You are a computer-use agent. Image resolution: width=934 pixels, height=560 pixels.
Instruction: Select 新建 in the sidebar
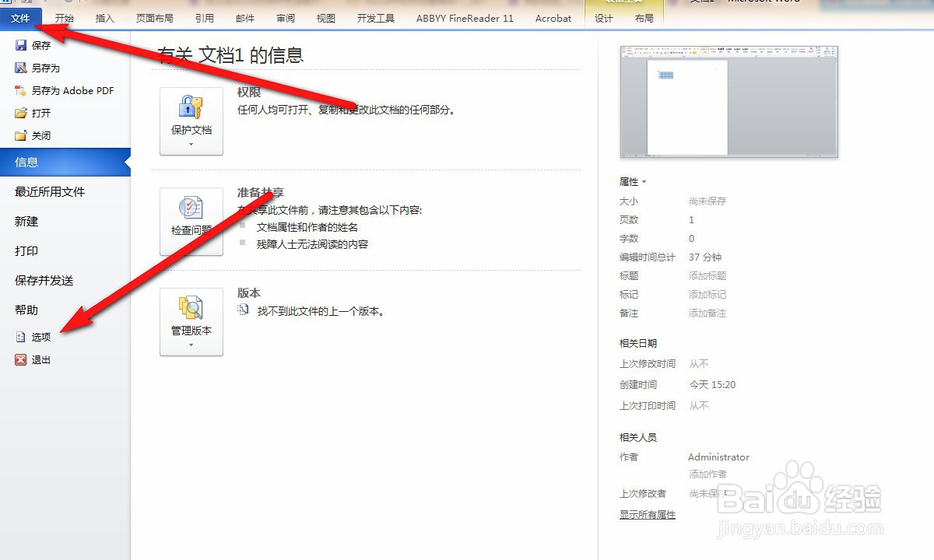[26, 222]
